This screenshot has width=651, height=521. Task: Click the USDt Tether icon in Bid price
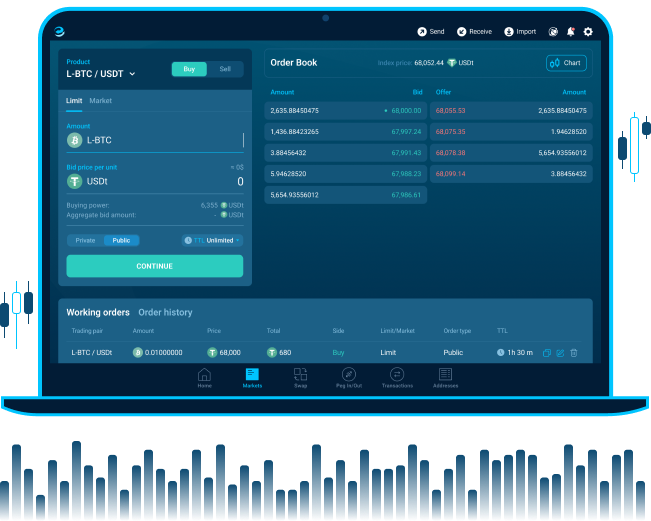[75, 181]
